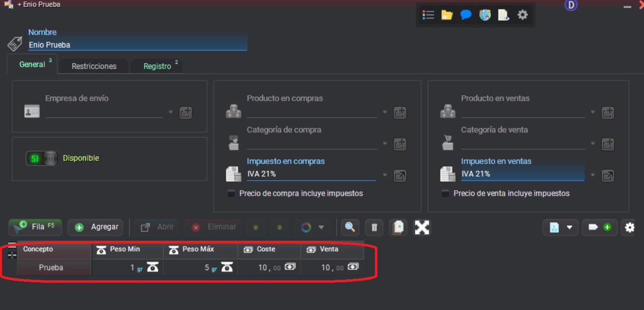644x310 pixels.
Task: Click the magnifier search icon in grid toolbar
Action: coord(349,227)
